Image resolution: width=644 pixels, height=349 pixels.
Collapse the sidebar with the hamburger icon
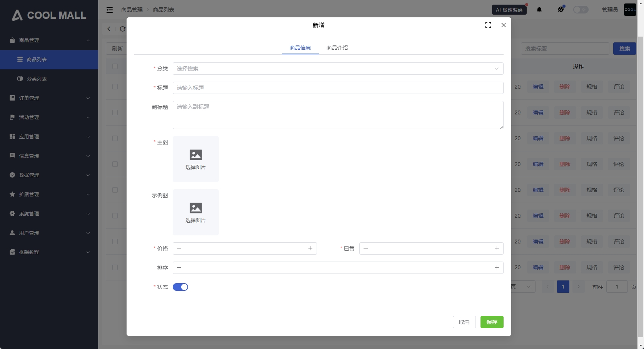tap(110, 10)
